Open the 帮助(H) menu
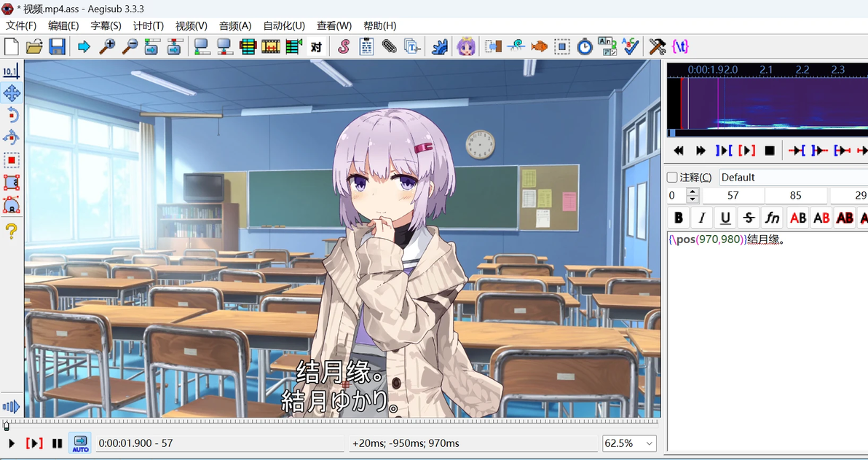 [x=380, y=25]
